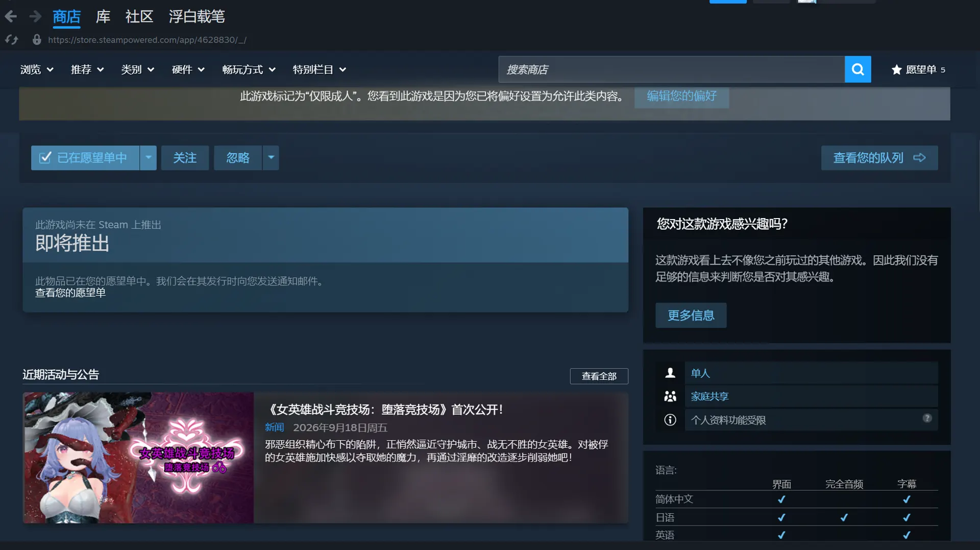Click the 搜索商店 search field
980x550 pixels.
[671, 69]
